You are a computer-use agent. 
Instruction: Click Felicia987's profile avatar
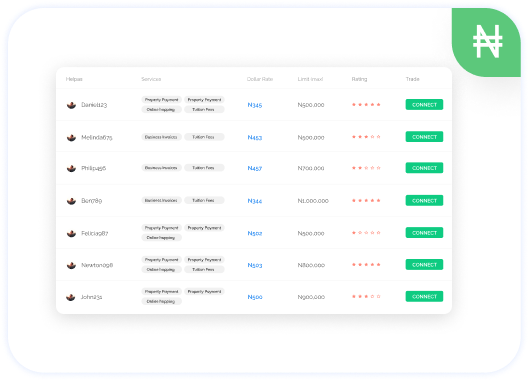pyautogui.click(x=71, y=233)
